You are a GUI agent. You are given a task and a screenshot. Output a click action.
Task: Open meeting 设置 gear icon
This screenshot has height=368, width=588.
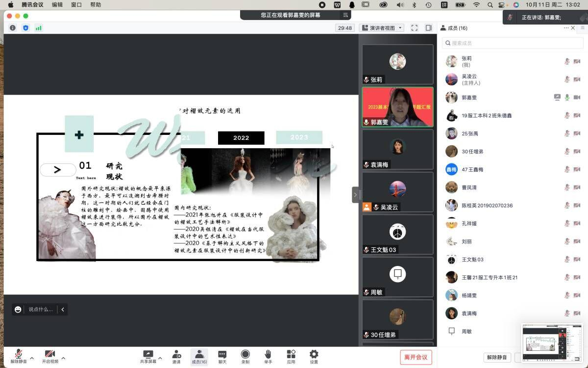point(314,354)
